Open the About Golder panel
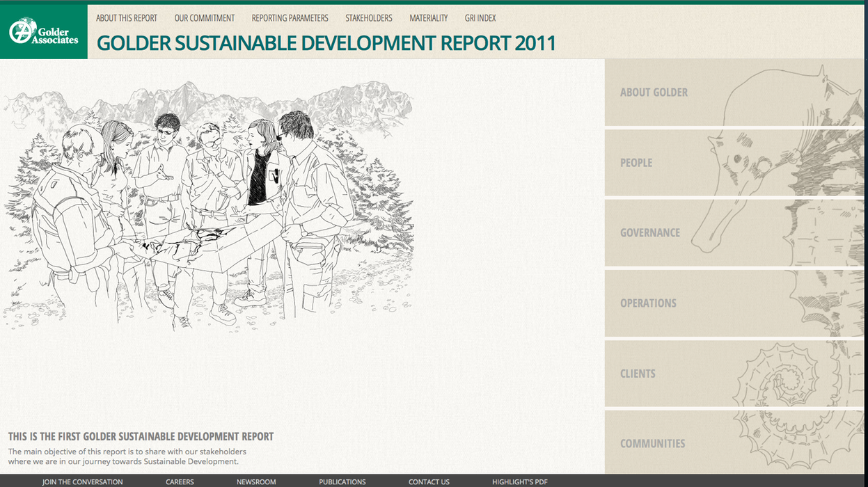Screen dimensions: 868x487 click(654, 93)
